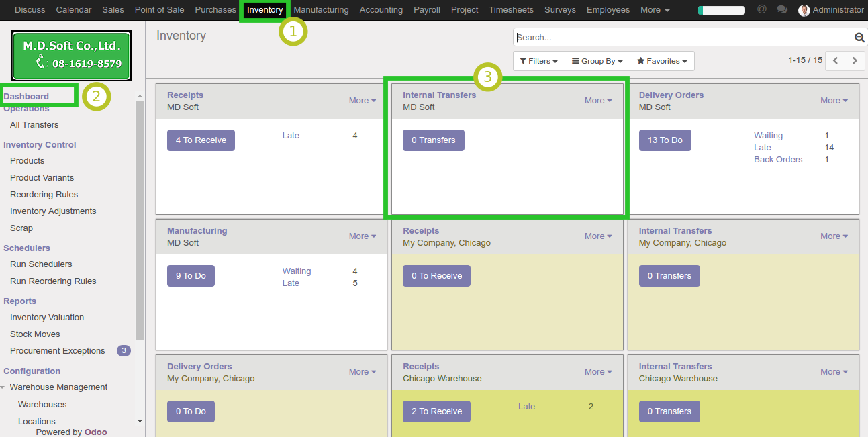Click the Administrator avatar picture
868x437 pixels.
click(x=804, y=10)
